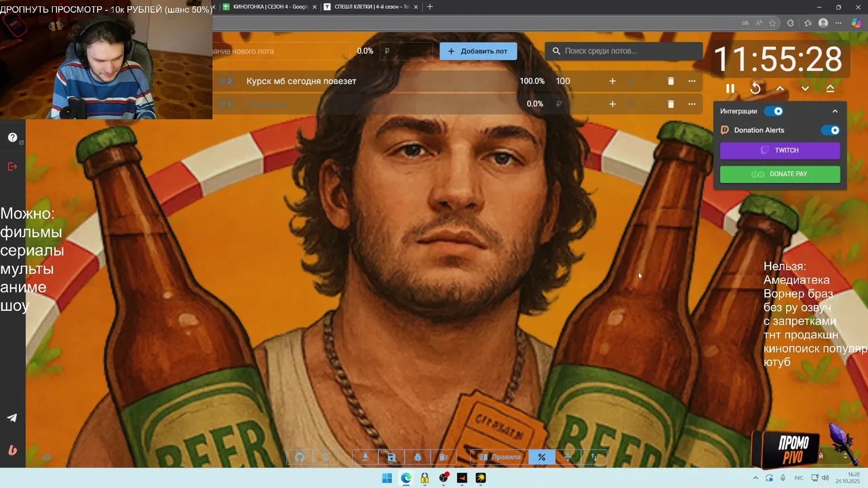Screen dimensions: 868x488
Task: Open a new browser tab
Action: pyautogui.click(x=429, y=7)
